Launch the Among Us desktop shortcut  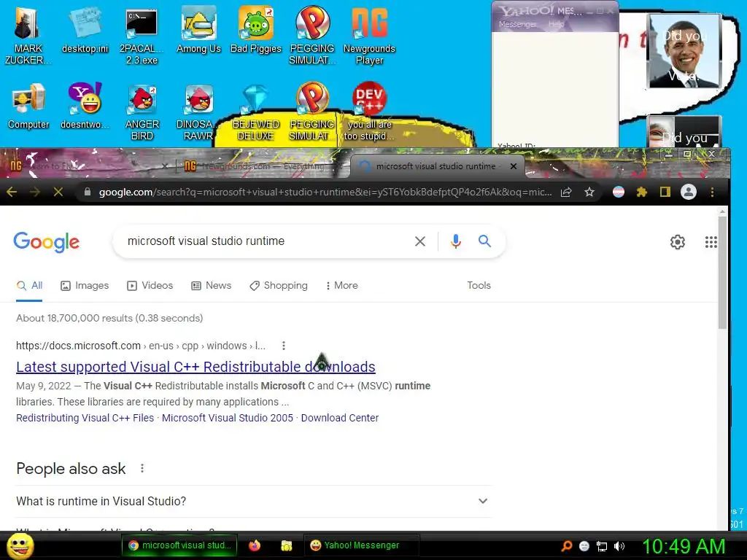click(198, 29)
